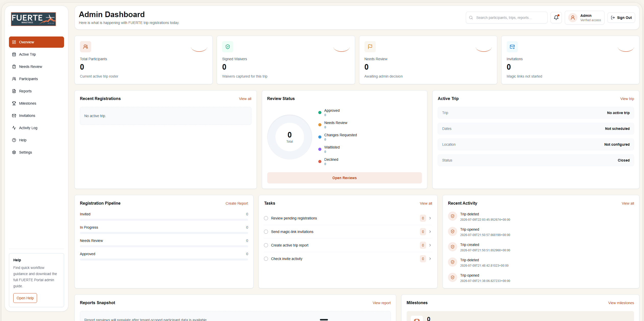Click the 0 badge on Check invite activity
Viewport: 644px width, 321px height.
pyautogui.click(x=423, y=259)
